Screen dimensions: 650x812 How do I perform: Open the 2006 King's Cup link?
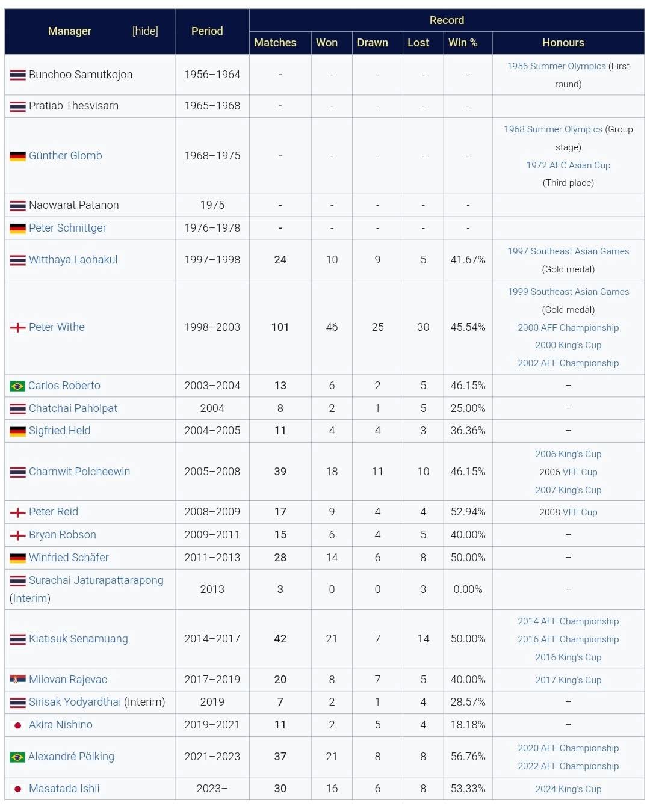568,454
